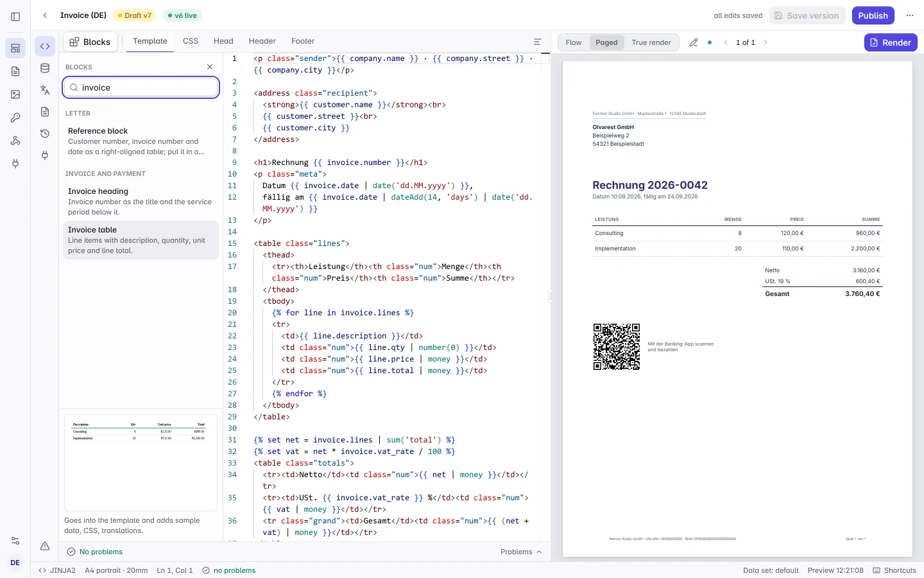The height and width of the screenshot is (578, 924).
Task: Open the three-dot more options menu
Action: (910, 15)
